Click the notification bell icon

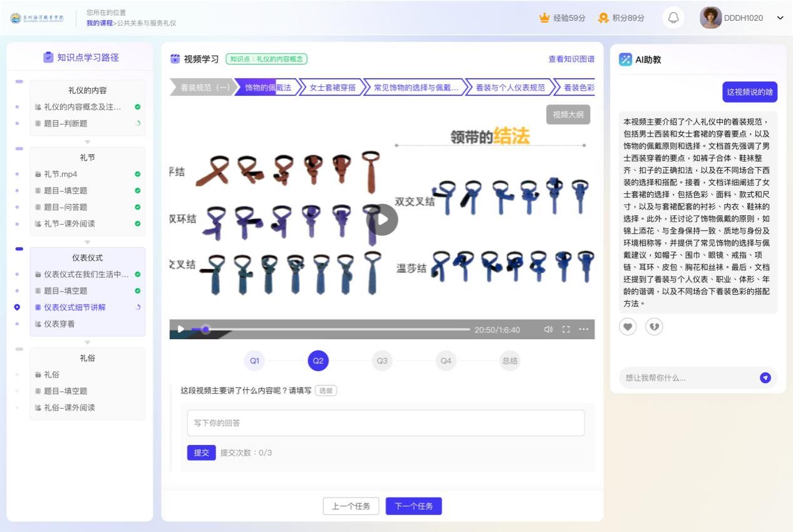(673, 18)
